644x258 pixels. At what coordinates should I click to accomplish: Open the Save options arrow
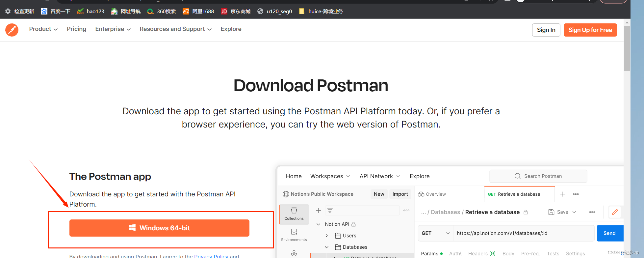point(574,212)
